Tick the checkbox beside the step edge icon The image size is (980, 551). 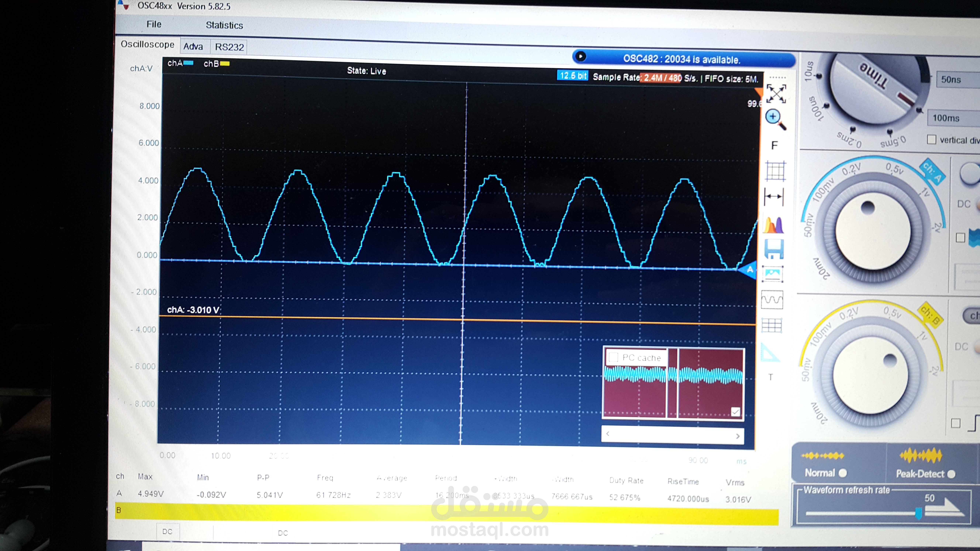(x=956, y=423)
